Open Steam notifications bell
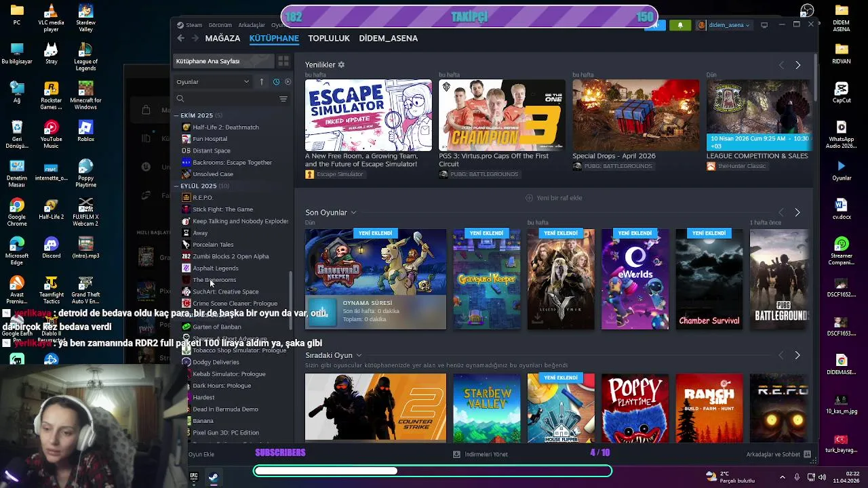 coord(680,25)
